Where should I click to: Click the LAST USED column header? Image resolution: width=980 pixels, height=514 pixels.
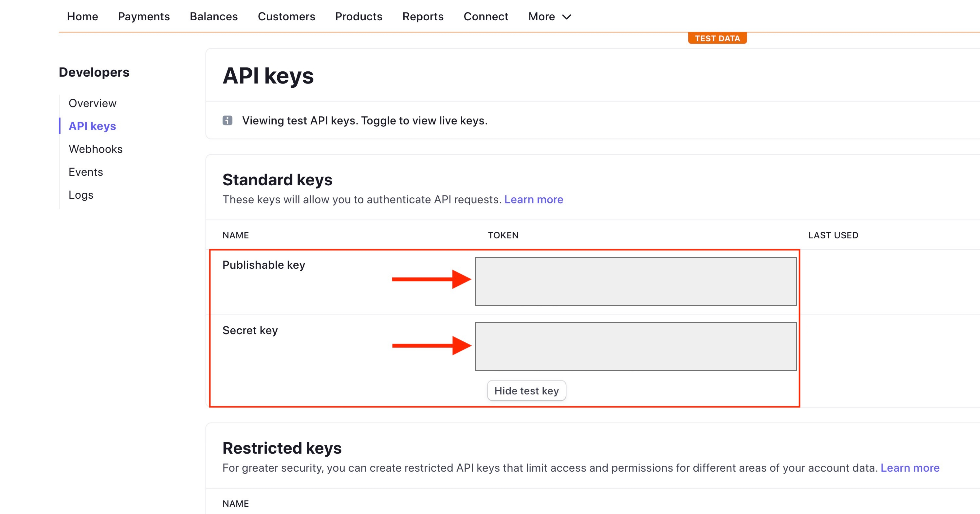(x=833, y=235)
